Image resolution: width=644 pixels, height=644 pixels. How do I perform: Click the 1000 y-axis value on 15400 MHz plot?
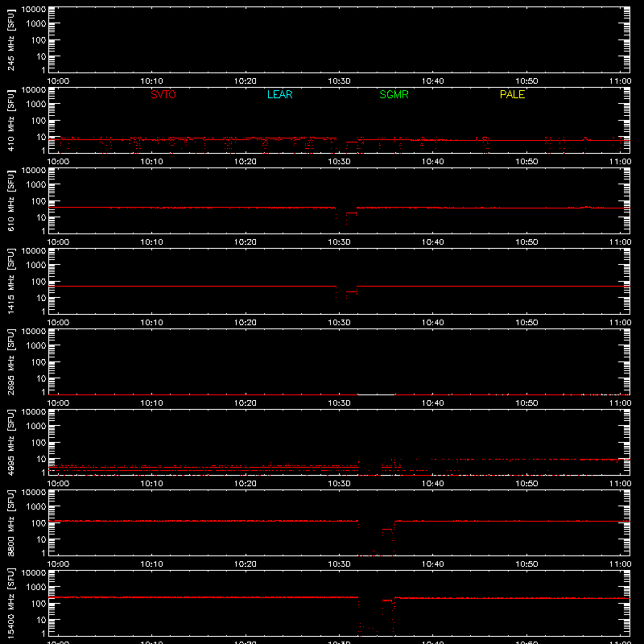tap(36, 588)
